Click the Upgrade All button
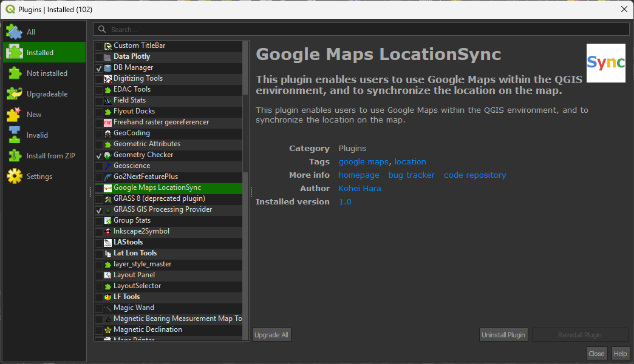634x364 pixels. (271, 334)
